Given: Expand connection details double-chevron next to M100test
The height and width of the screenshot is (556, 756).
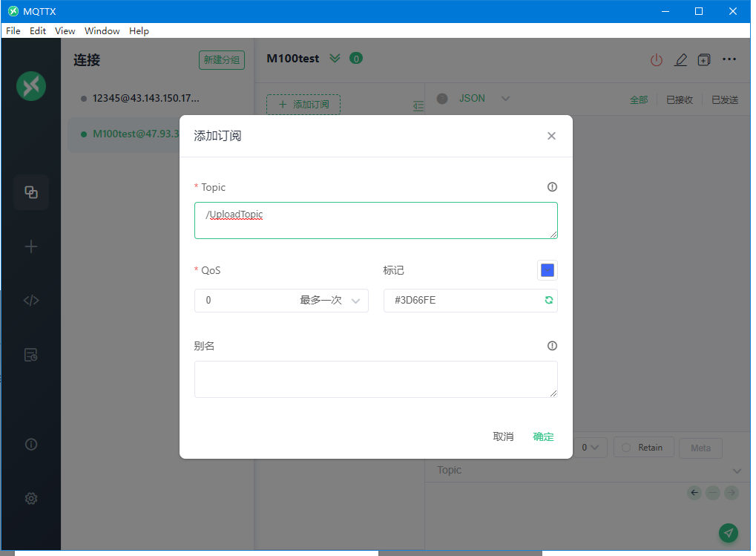Looking at the screenshot, I should click(x=335, y=59).
